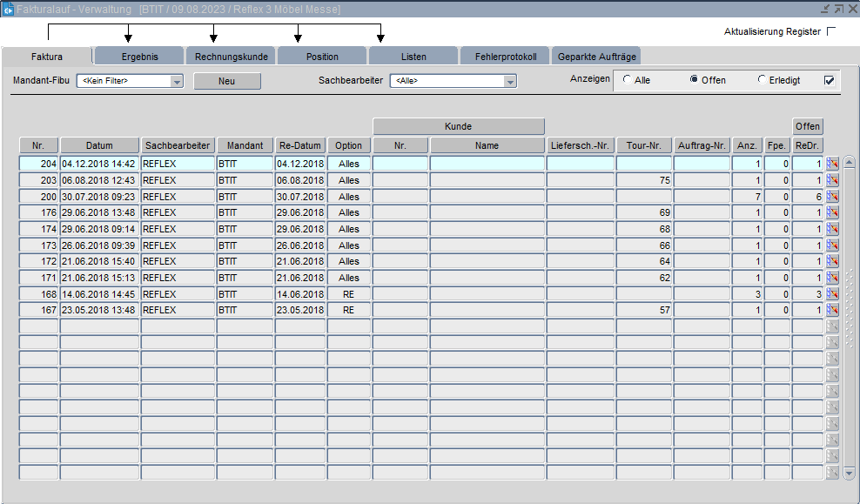860x504 pixels.
Task: Open the Mandant-Fibu filter dropdown
Action: (x=177, y=82)
